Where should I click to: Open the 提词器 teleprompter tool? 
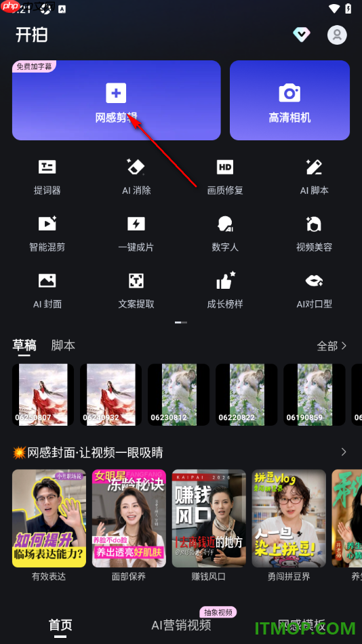pyautogui.click(x=47, y=177)
